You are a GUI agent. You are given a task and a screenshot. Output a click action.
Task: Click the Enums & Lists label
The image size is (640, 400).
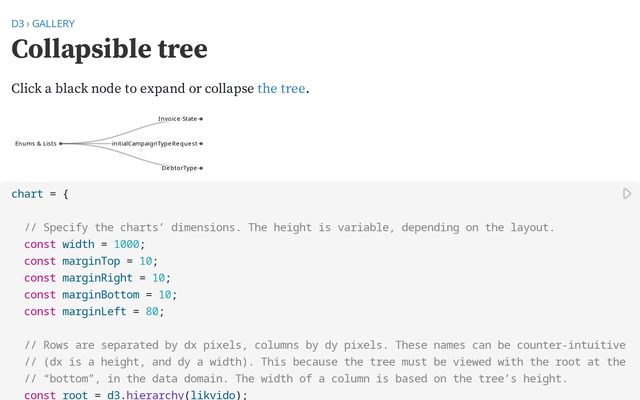[x=36, y=143]
